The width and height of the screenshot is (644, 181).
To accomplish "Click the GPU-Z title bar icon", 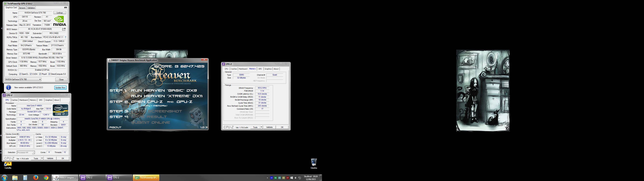I will (x=6, y=4).
